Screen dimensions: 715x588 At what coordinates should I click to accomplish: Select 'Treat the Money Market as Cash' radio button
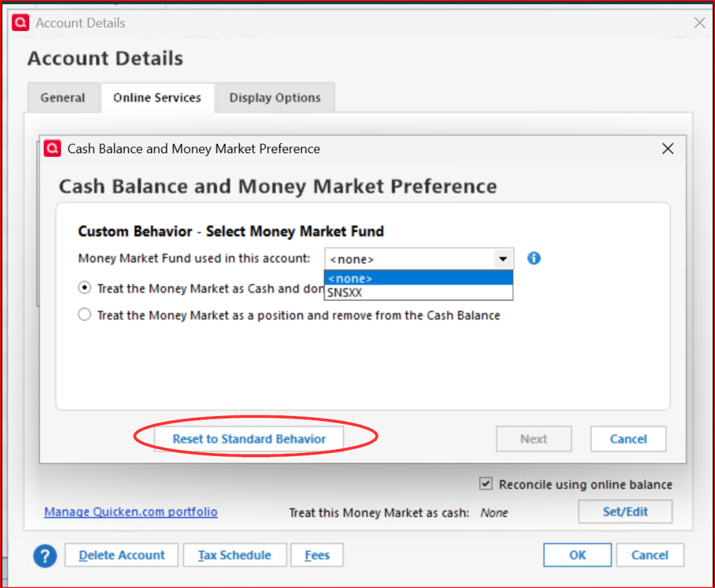click(x=84, y=288)
